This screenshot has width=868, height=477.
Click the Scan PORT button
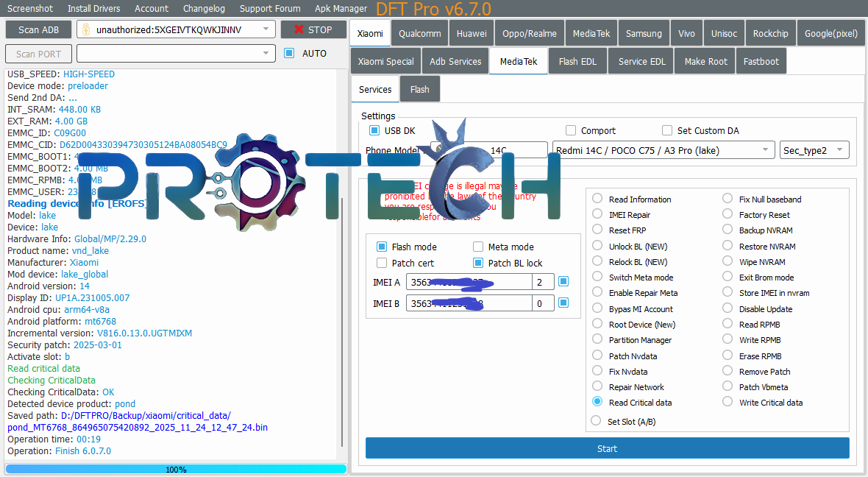(x=38, y=54)
